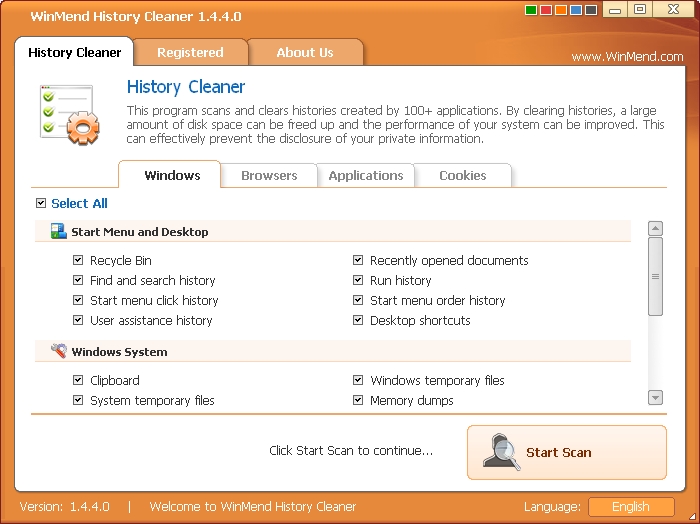Toggle Start menu click history checkbox
The width and height of the screenshot is (700, 524).
pyautogui.click(x=78, y=300)
